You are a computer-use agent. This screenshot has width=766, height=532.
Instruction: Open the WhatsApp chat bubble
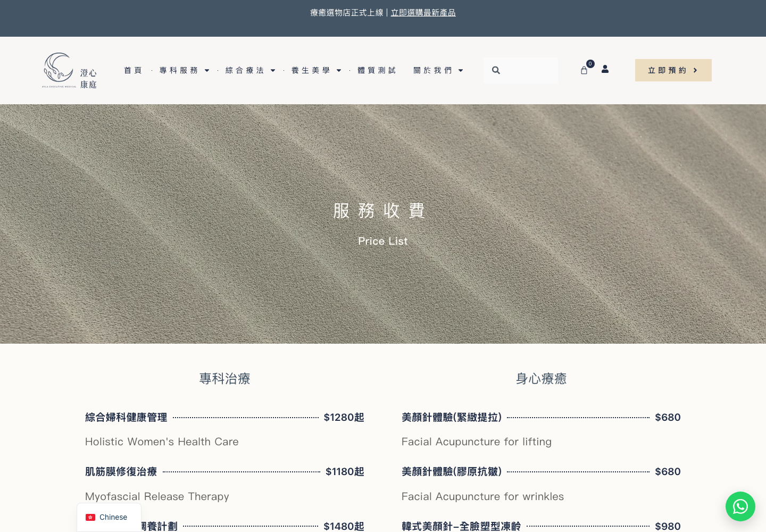(740, 506)
